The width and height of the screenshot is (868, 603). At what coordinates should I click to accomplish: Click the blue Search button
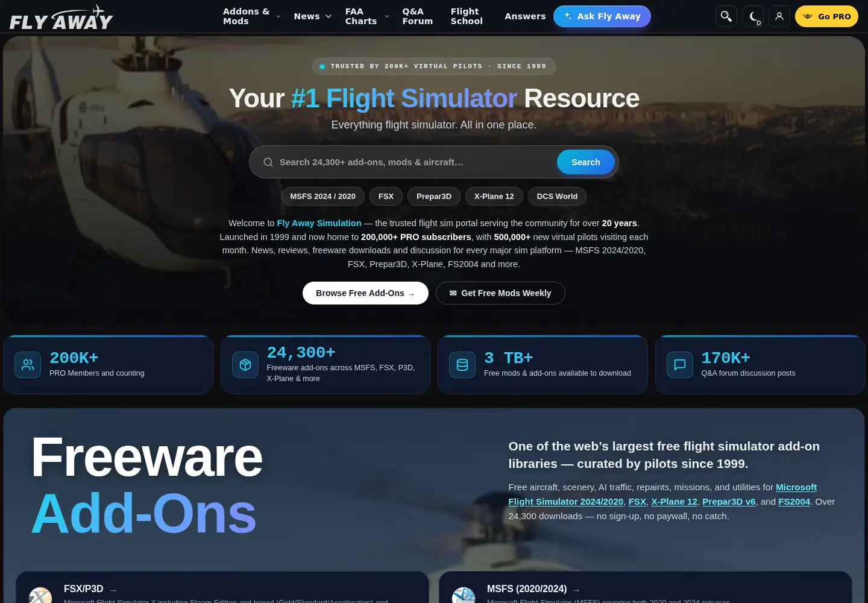point(586,162)
